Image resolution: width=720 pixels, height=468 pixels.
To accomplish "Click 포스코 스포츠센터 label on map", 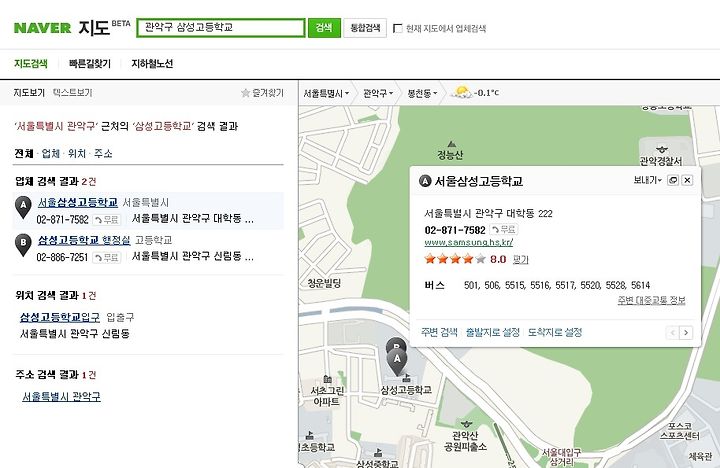I will pos(681,430).
